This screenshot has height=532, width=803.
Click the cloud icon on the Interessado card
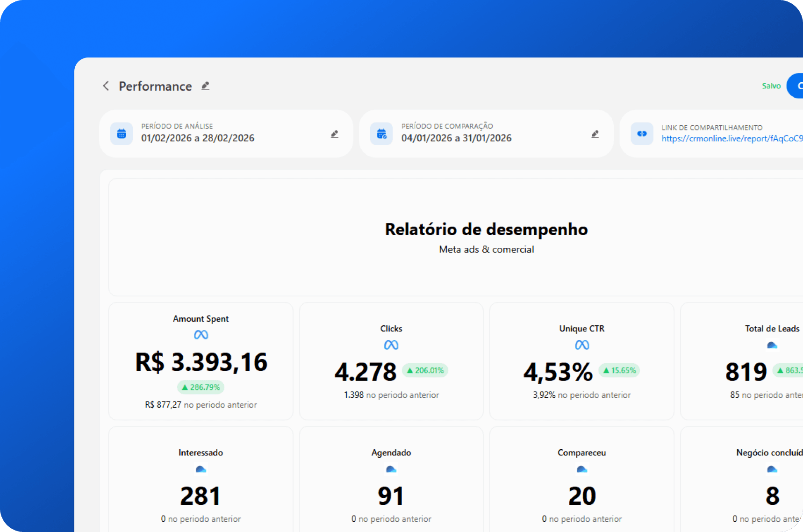201,469
